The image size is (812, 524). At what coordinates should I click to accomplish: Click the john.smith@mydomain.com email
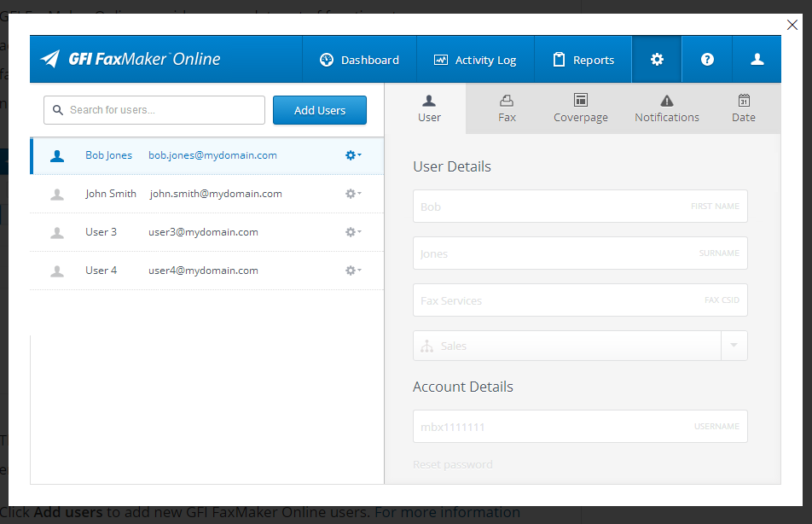(x=216, y=194)
